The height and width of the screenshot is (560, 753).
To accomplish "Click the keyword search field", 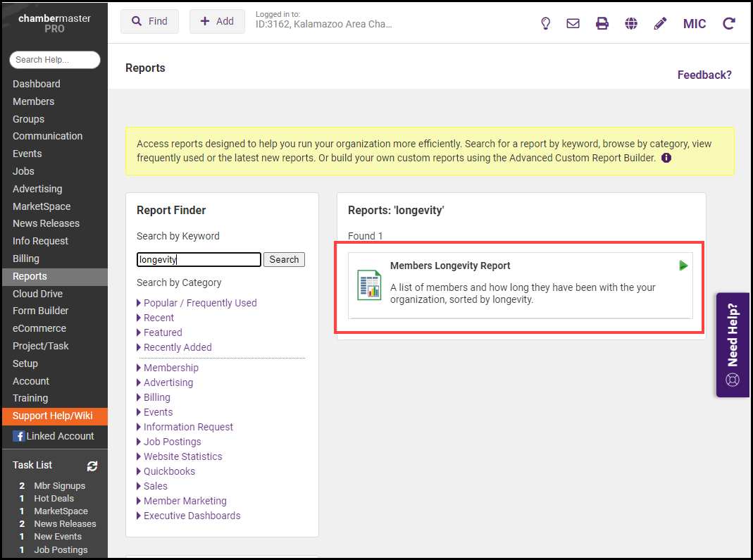I will coord(199,259).
